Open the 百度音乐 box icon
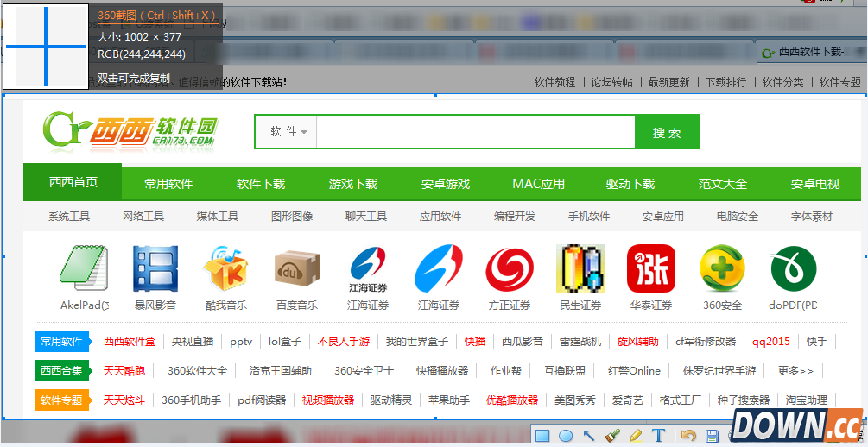Viewport: 868px width, 447px height. coord(297,269)
